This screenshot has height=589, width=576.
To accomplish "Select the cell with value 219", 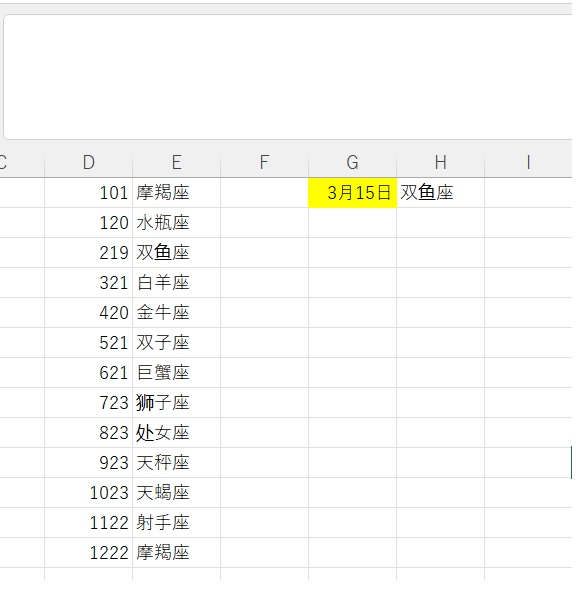I will (89, 253).
